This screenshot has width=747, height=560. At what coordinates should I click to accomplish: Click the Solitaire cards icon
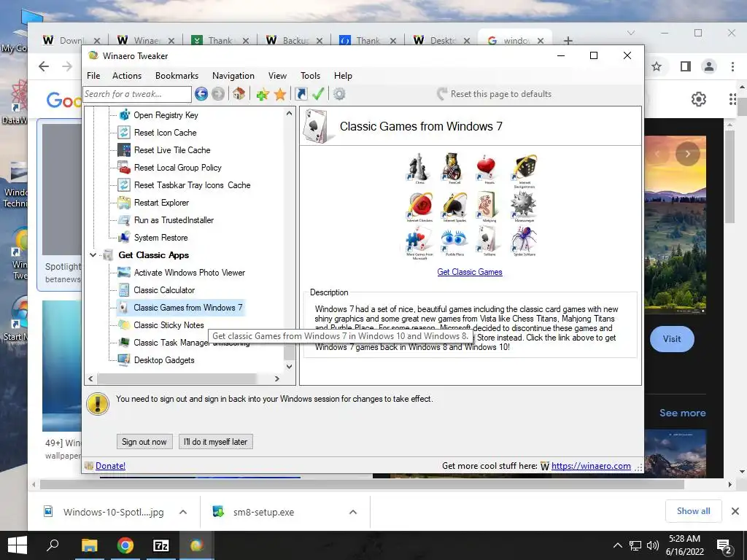pyautogui.click(x=487, y=239)
